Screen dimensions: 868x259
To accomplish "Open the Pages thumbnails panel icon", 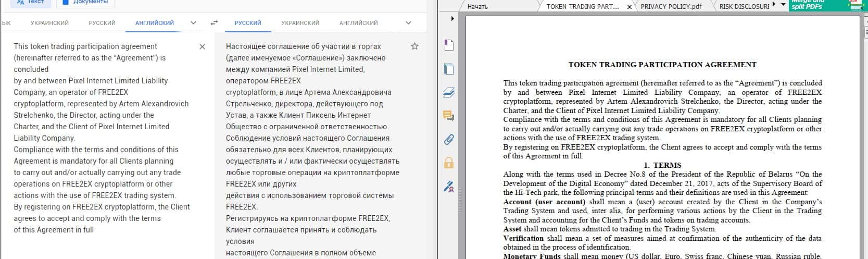I will [x=449, y=69].
